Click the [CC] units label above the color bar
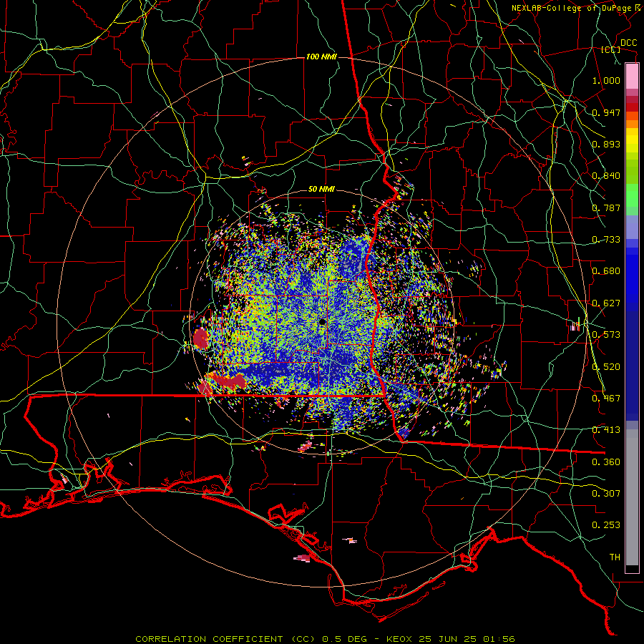The width and height of the screenshot is (644, 644). (x=610, y=49)
